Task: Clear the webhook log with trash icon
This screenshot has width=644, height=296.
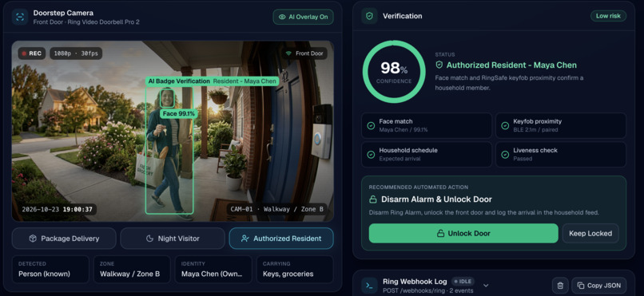Action: point(560,286)
